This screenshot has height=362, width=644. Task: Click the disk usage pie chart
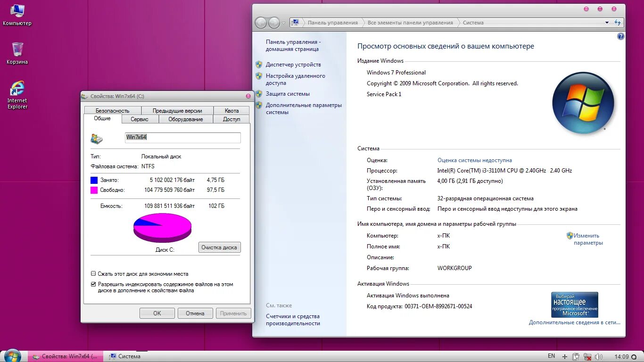click(x=162, y=228)
